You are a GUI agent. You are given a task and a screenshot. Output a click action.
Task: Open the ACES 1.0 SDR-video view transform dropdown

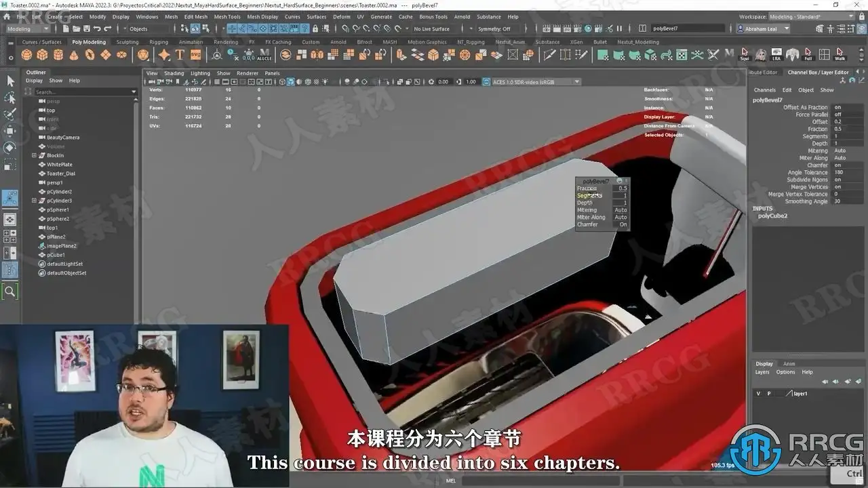[x=536, y=81]
